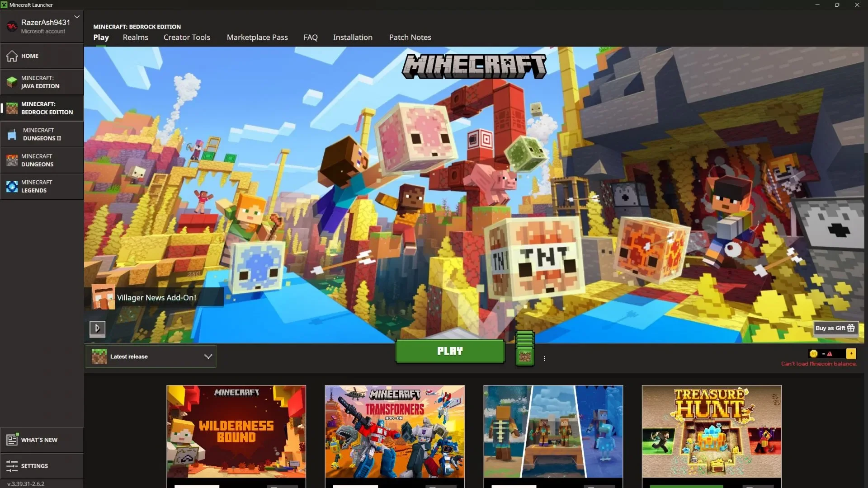
Task: Click the RazerAsh9431 account avatar
Action: pos(12,26)
